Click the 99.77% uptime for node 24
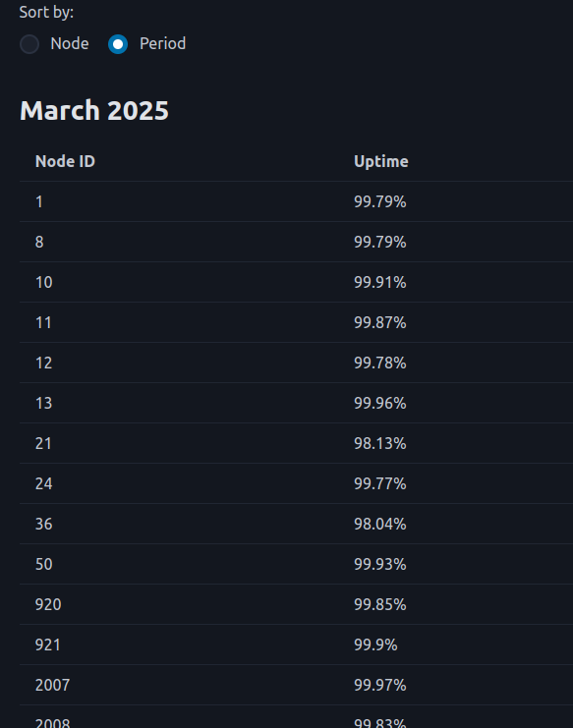The height and width of the screenshot is (728, 573). coord(379,483)
